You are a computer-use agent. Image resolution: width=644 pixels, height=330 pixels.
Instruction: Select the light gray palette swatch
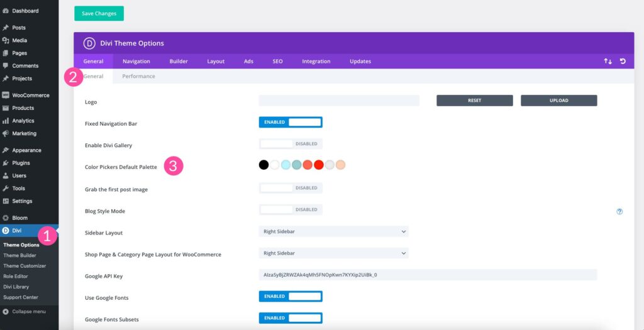click(x=330, y=165)
